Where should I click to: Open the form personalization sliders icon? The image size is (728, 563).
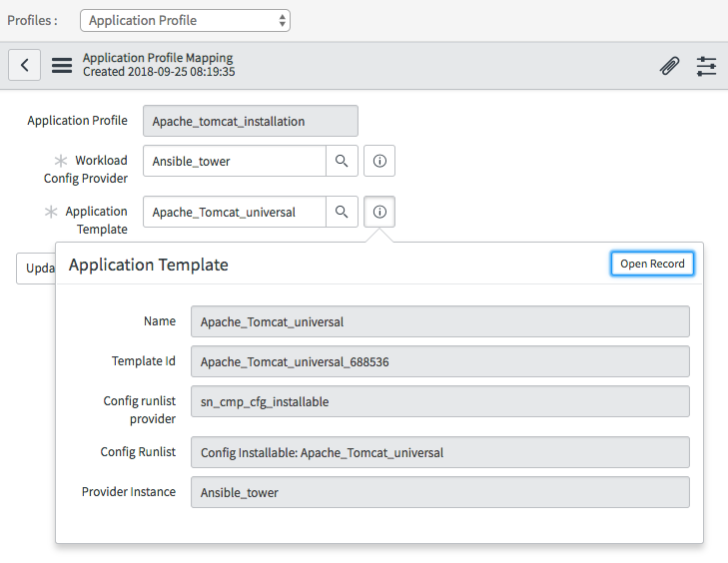(x=706, y=66)
